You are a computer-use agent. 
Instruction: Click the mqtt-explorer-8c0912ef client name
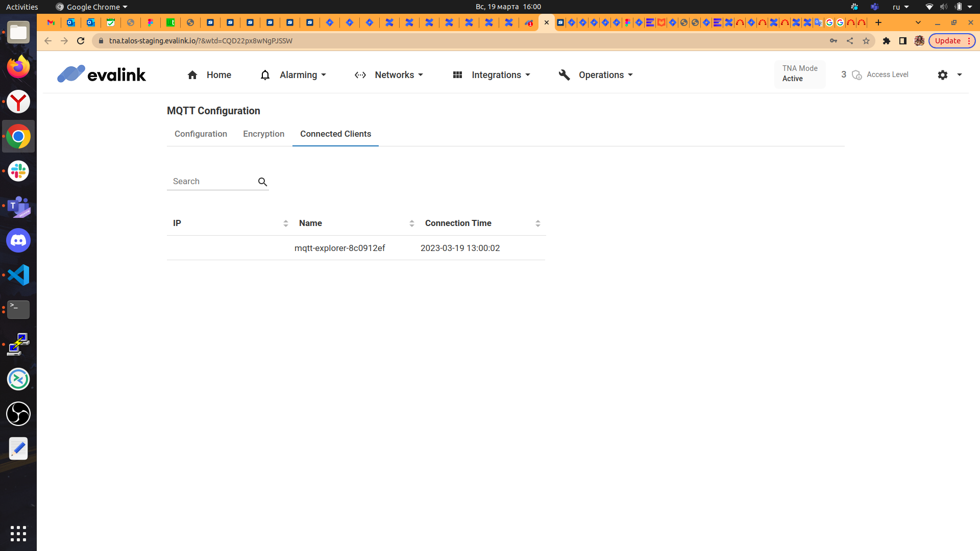pyautogui.click(x=339, y=248)
